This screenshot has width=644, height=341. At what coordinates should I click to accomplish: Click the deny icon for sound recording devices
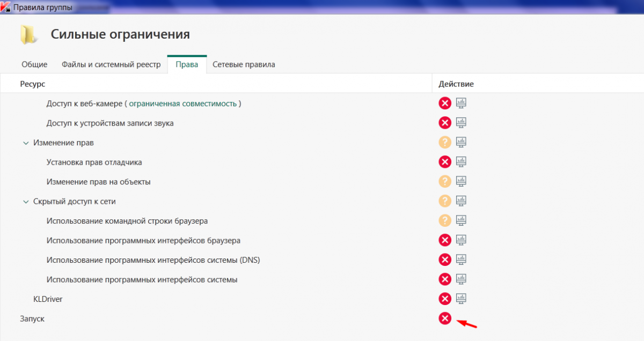tap(445, 123)
